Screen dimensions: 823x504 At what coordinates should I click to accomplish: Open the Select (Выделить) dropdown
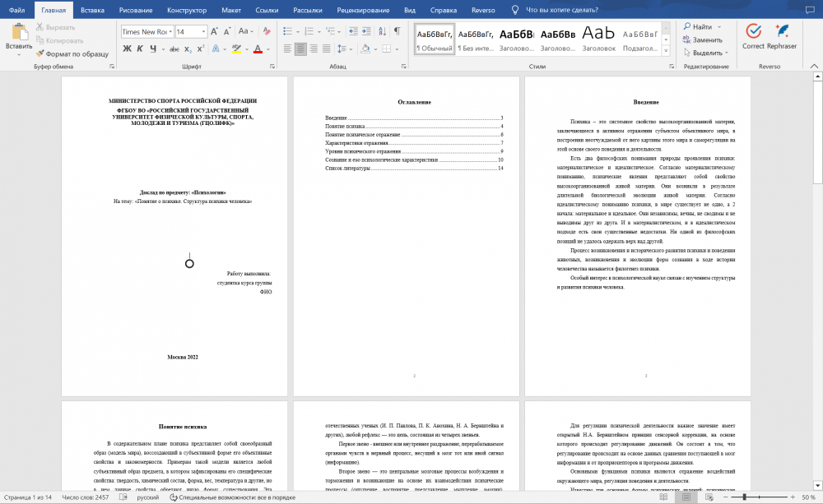[x=706, y=53]
